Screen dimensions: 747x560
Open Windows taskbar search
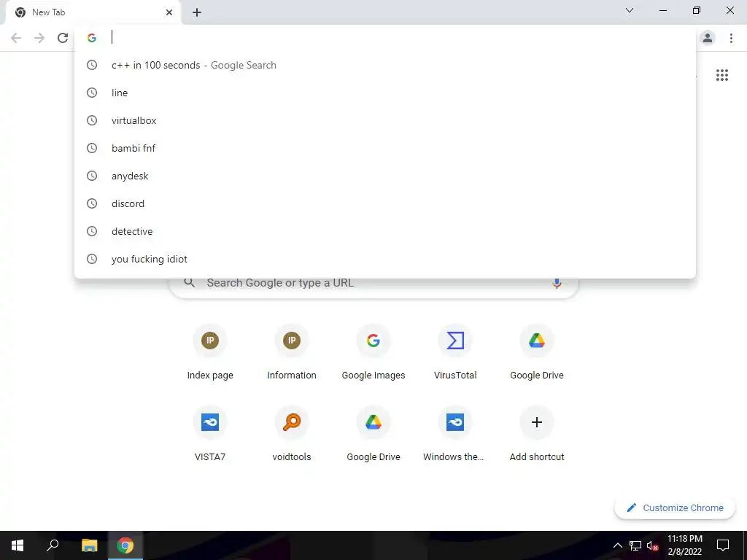53,545
